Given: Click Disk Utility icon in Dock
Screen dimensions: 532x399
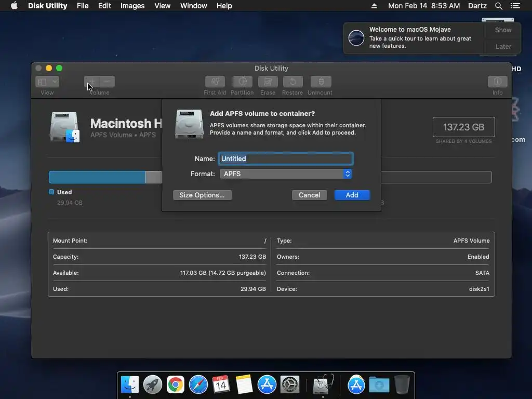Looking at the screenshot, I should (322, 384).
